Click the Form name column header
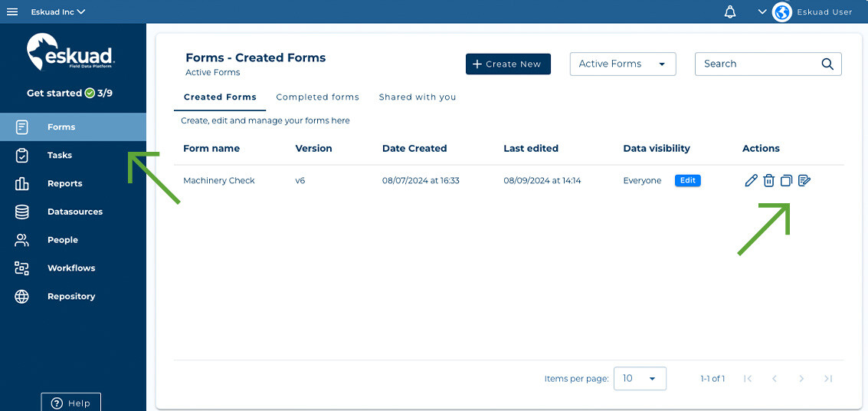The width and height of the screenshot is (868, 411). point(211,149)
